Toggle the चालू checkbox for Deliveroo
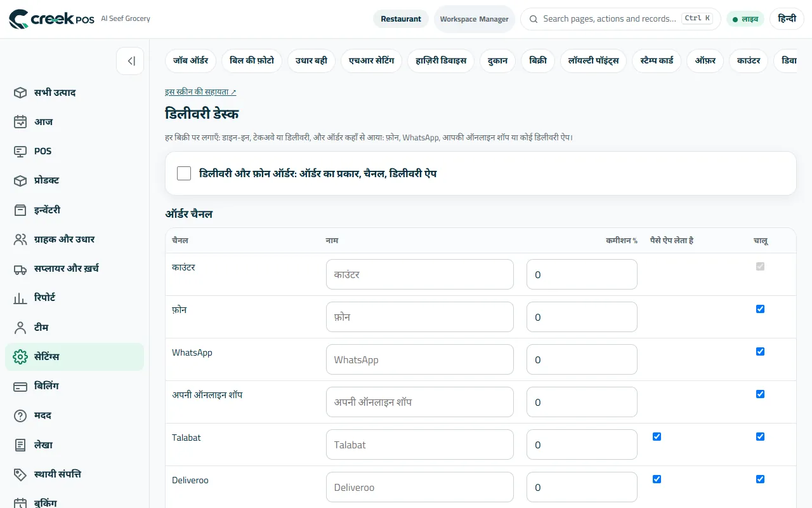The height and width of the screenshot is (508, 812). (760, 479)
